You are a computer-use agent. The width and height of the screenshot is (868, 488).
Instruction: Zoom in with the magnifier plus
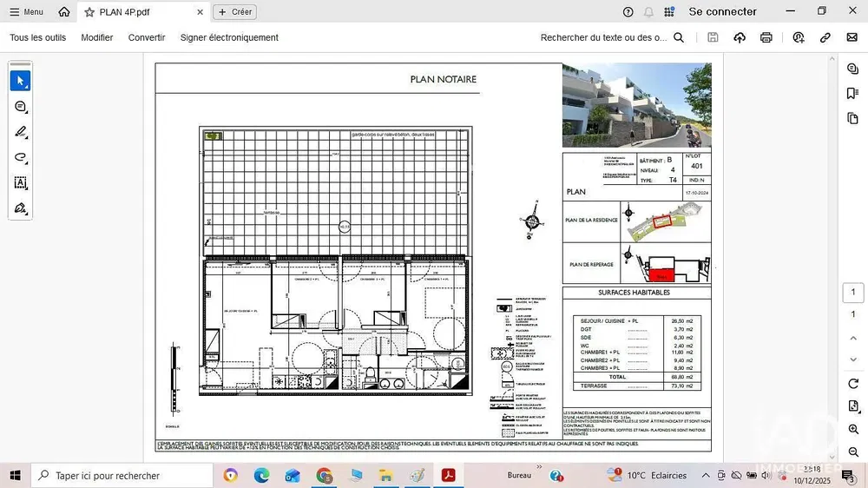point(853,430)
